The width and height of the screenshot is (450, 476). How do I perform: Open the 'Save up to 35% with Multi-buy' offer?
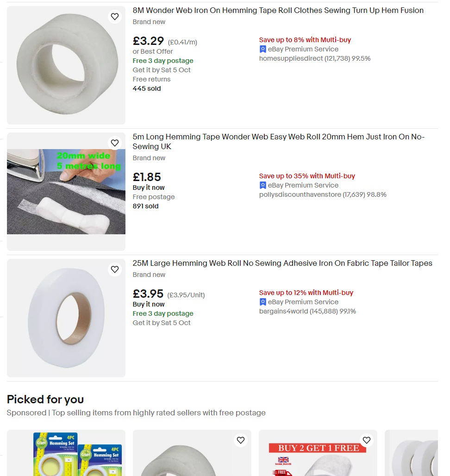(307, 176)
